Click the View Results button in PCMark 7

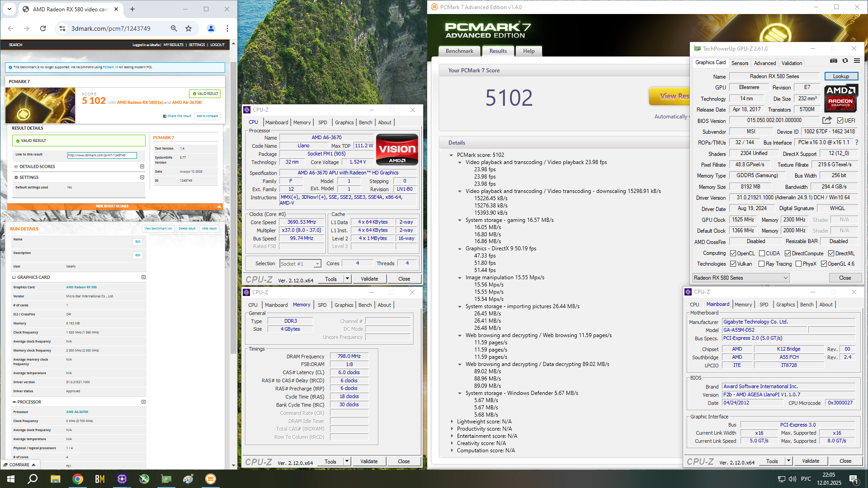[670, 96]
